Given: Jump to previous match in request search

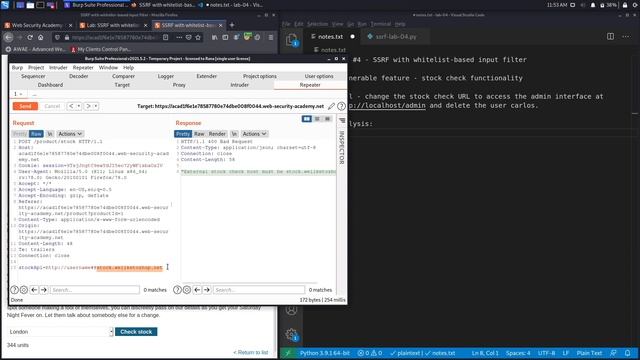Looking at the screenshot, I should click(x=34, y=290).
